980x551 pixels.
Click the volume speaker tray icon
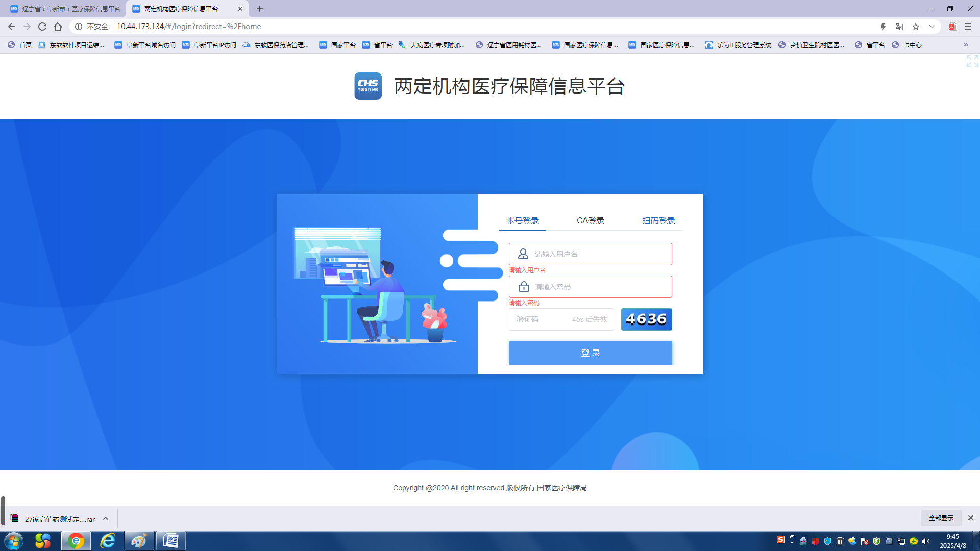(926, 541)
